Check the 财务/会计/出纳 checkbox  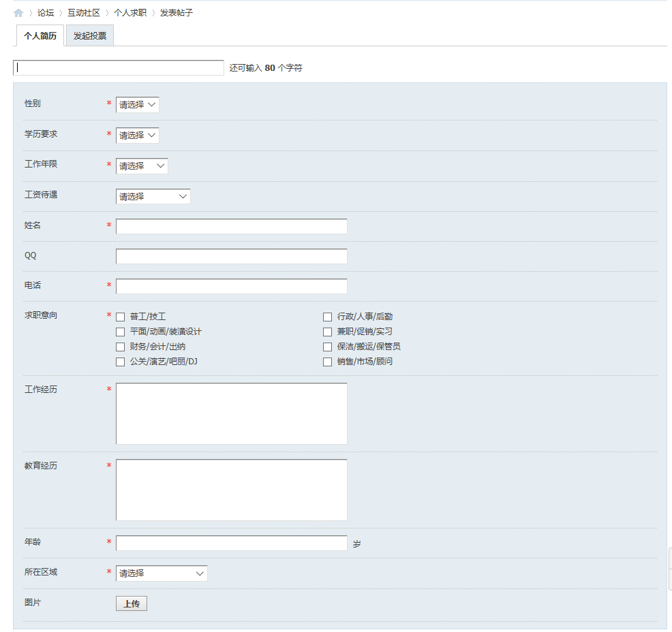tap(121, 347)
